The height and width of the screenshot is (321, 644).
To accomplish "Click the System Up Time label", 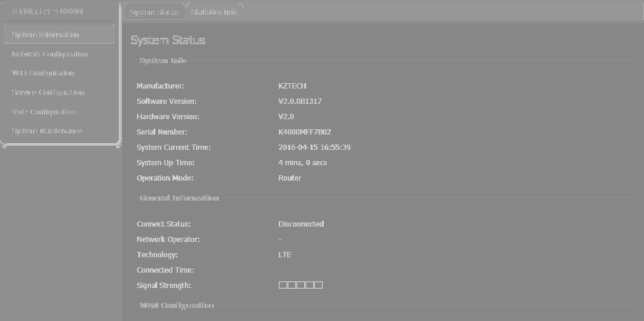I will point(165,163).
